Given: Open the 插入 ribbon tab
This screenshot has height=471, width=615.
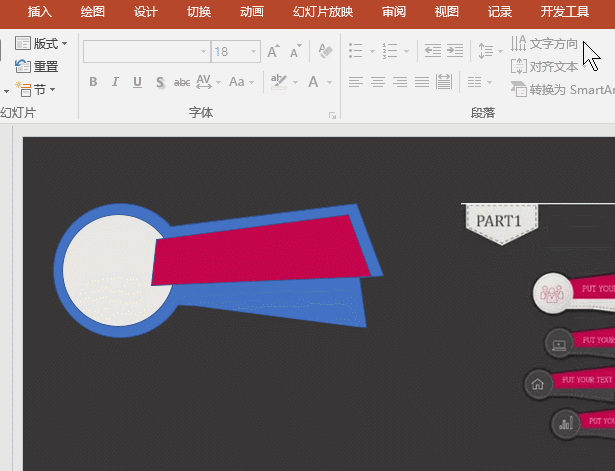Looking at the screenshot, I should coord(40,12).
